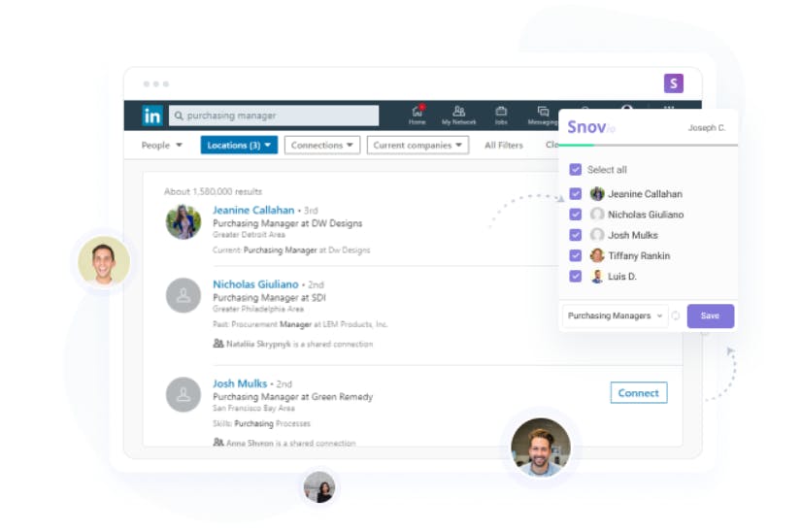Click the Connect button for Josh Mulks

point(639,392)
